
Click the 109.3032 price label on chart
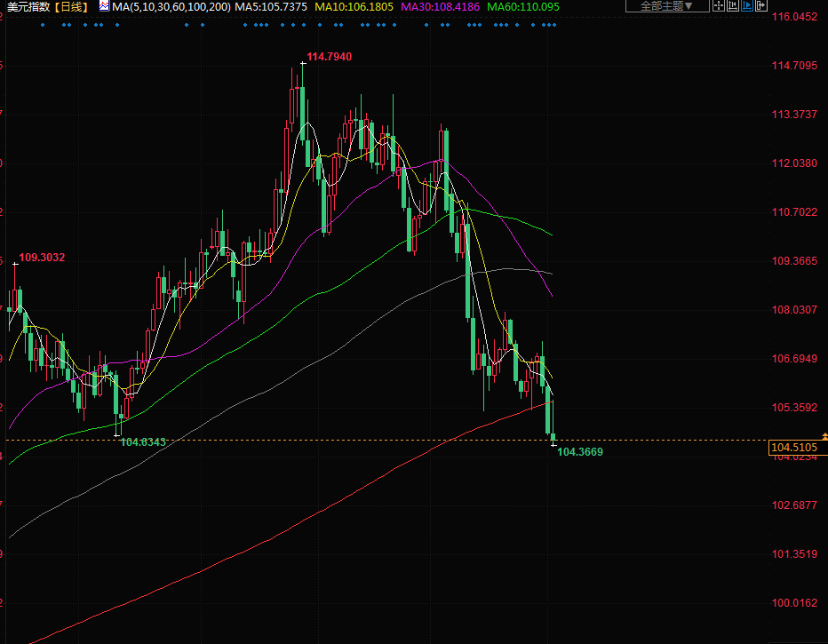coord(42,258)
